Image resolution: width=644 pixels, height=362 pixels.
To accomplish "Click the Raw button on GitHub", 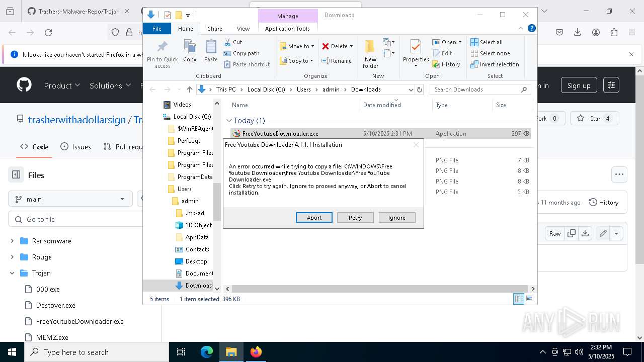I will click(555, 233).
